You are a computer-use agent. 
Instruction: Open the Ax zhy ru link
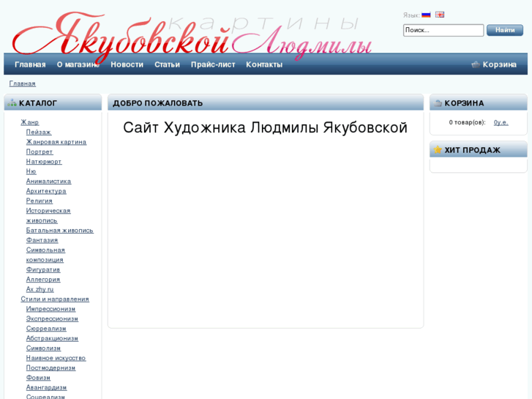(x=40, y=290)
